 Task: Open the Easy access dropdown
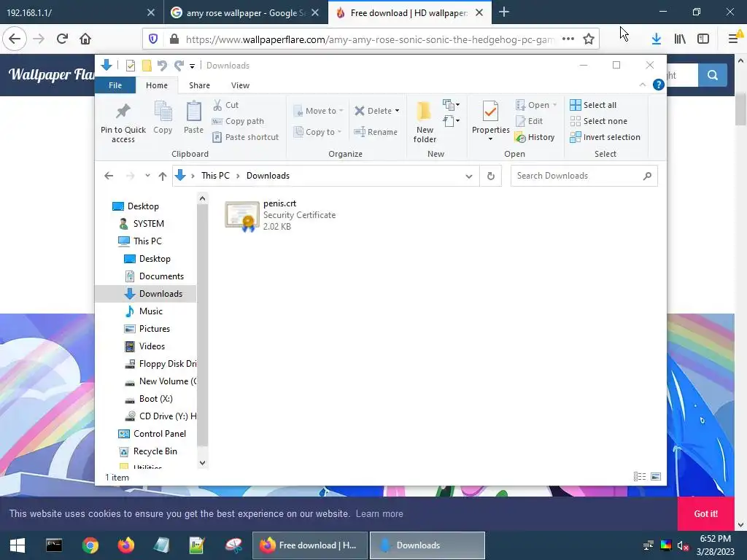click(x=451, y=121)
